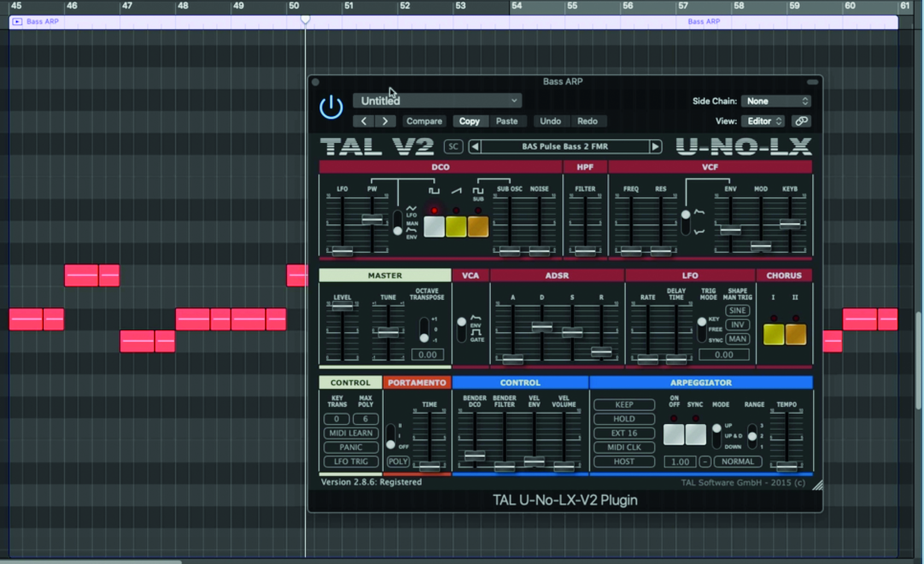Set the arpeggiator range switch
The height and width of the screenshot is (564, 924).
pos(752,436)
